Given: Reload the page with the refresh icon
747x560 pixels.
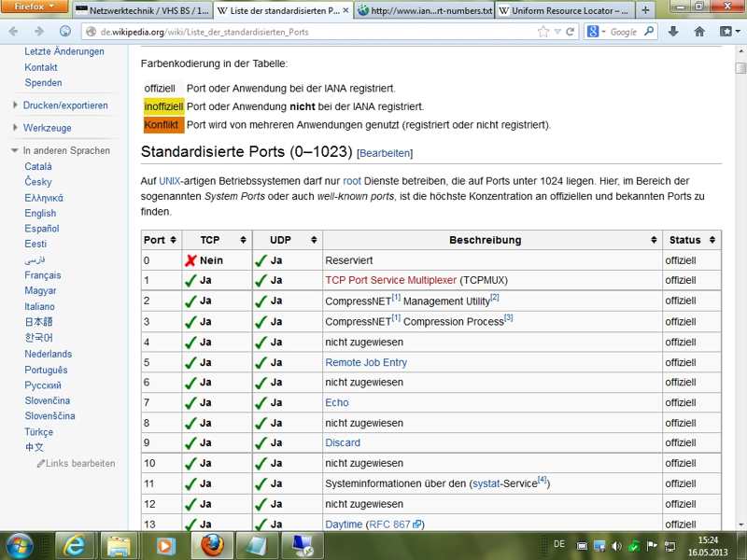Looking at the screenshot, I should click(x=570, y=32).
